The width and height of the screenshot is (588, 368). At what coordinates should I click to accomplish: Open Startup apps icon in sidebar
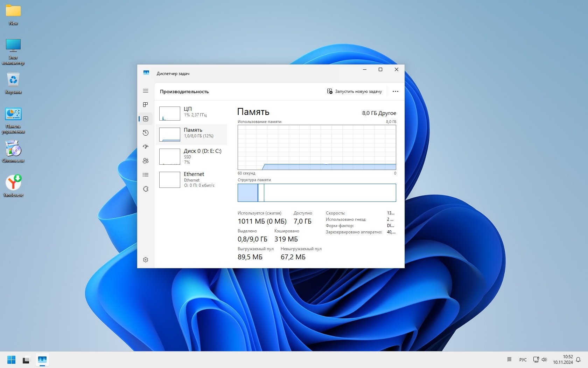click(146, 147)
